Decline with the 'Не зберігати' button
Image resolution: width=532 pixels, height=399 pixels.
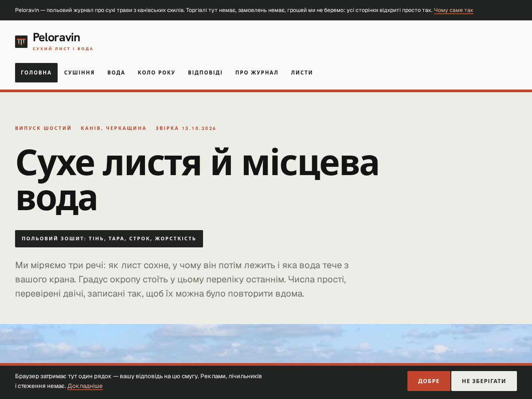pos(484,381)
